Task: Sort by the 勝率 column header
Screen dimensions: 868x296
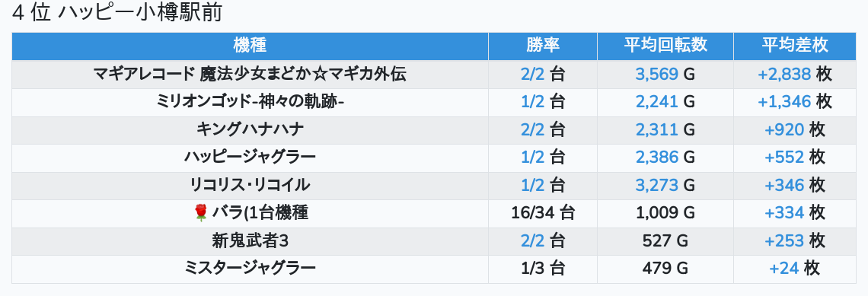Action: click(x=542, y=46)
